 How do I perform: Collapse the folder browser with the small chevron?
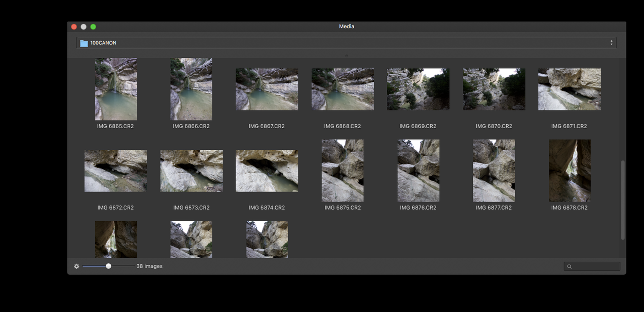(x=346, y=55)
